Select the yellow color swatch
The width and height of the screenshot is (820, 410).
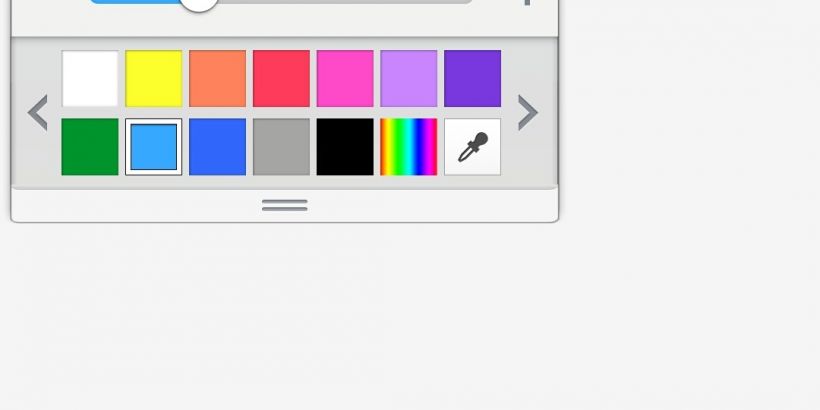154,78
